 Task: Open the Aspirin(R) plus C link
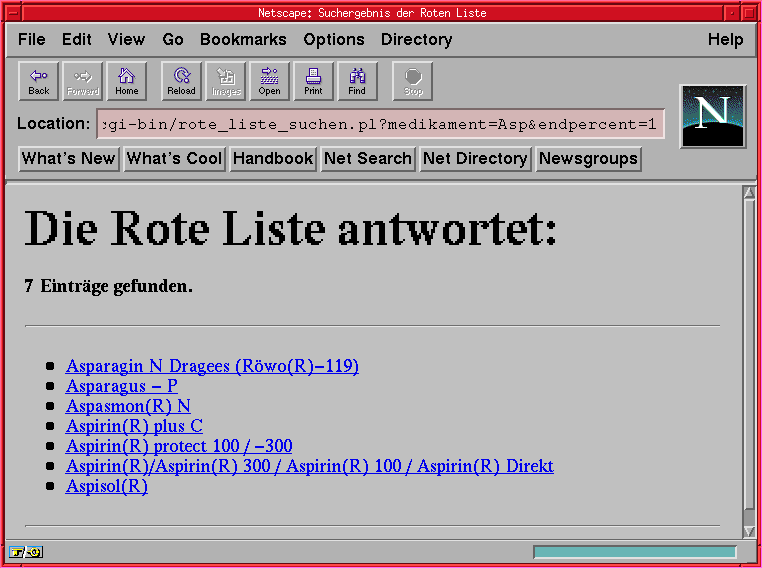134,426
